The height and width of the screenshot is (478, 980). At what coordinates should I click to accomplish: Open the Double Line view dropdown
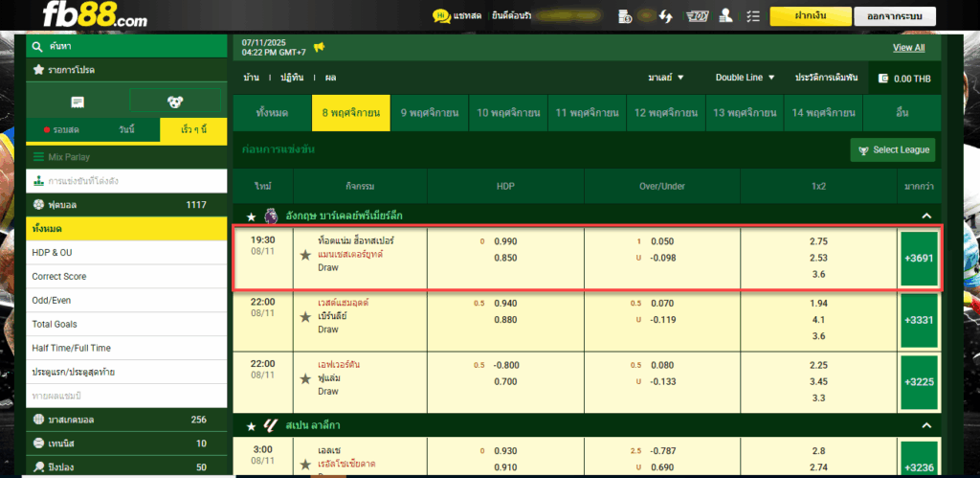click(745, 78)
